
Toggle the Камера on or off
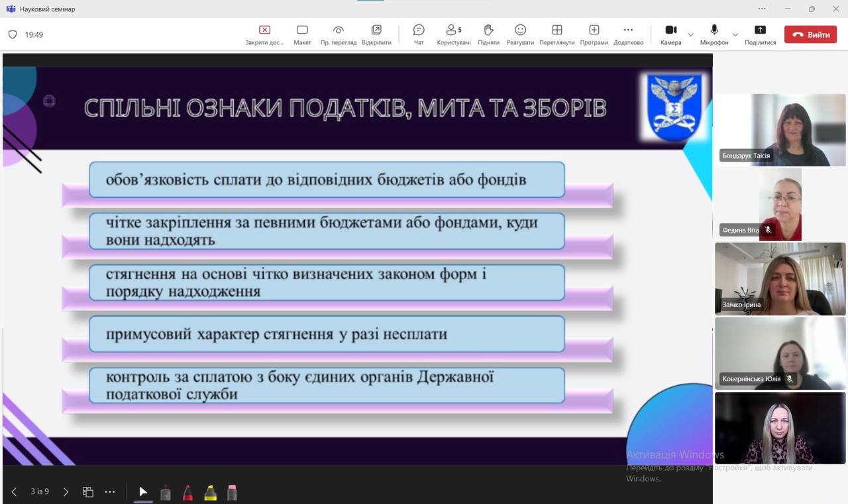click(x=670, y=34)
